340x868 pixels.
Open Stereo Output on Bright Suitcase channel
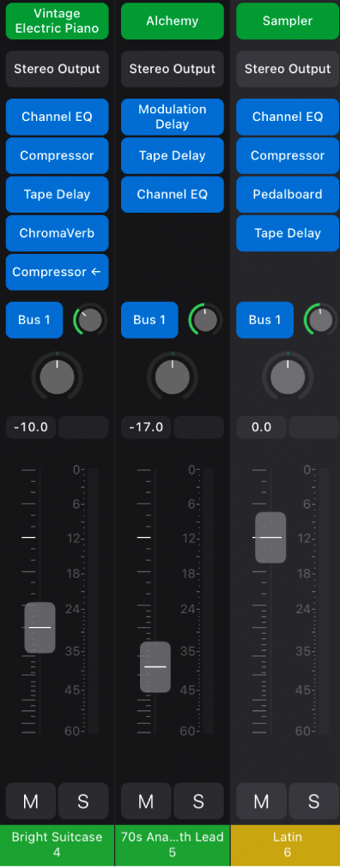(x=57, y=69)
